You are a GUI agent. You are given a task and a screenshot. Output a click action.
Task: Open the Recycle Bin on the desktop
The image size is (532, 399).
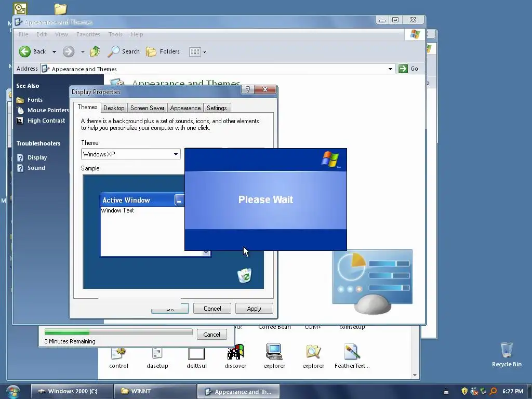coord(507,354)
